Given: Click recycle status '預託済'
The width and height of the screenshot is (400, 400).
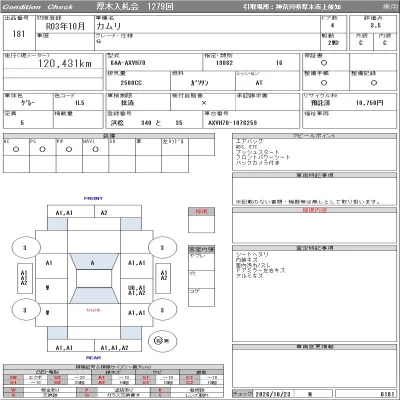Looking at the screenshot, I should pos(320,103).
